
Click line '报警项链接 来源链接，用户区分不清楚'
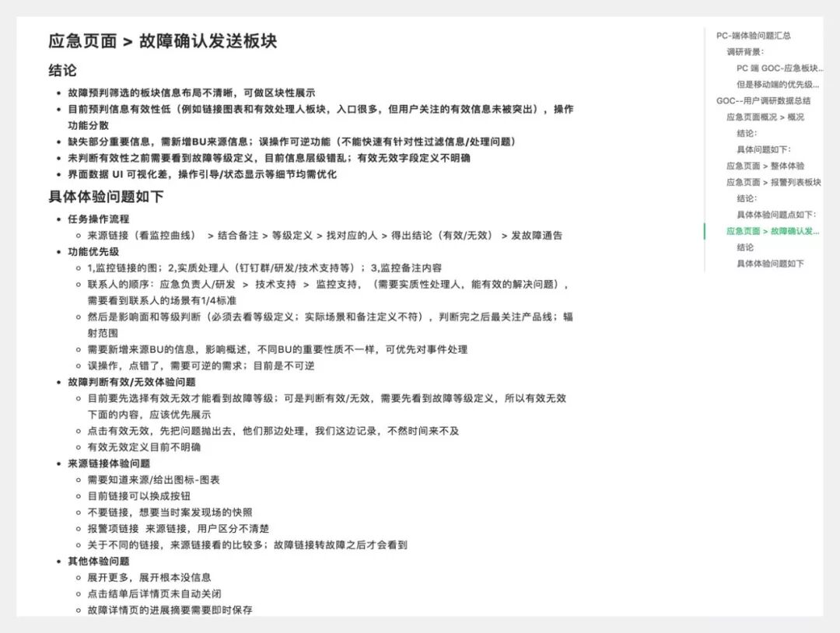(178, 529)
